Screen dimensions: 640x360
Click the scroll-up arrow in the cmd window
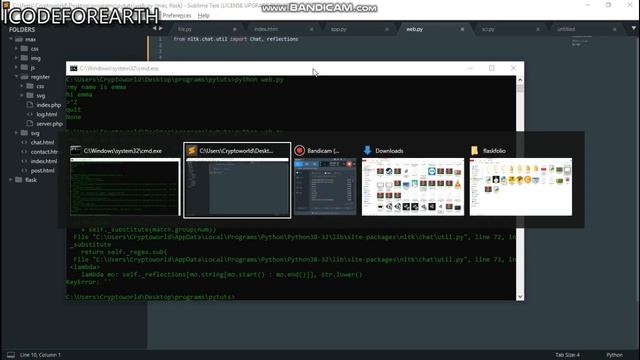coord(520,80)
